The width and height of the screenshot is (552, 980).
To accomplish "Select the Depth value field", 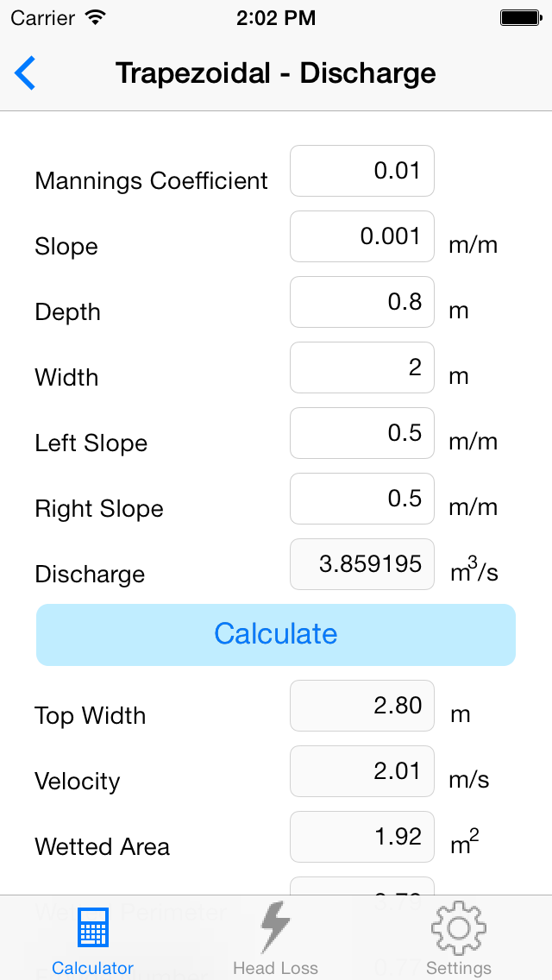I will pos(362,302).
